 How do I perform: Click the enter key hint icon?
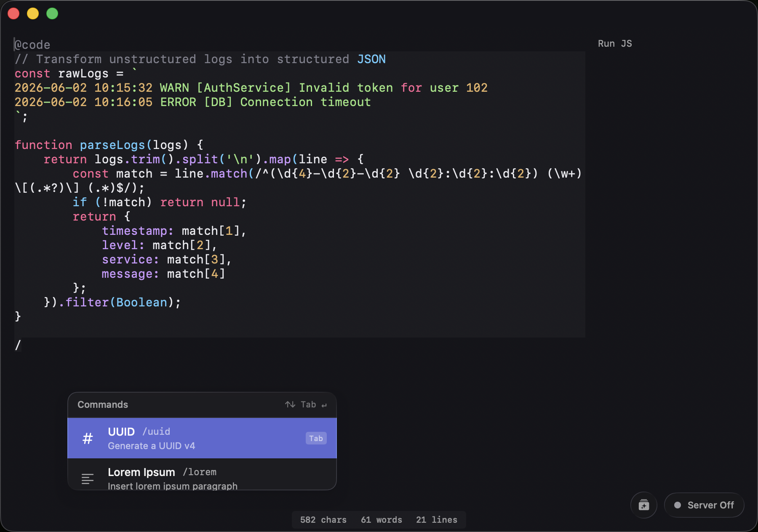(x=324, y=405)
